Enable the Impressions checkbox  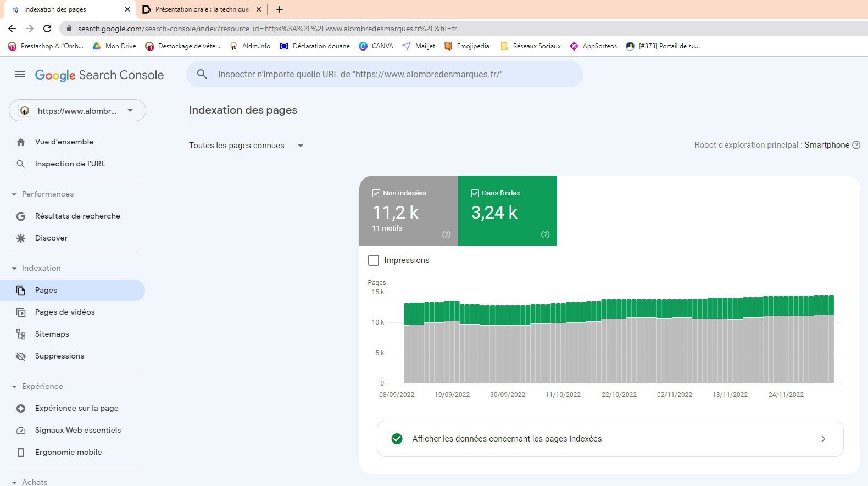click(374, 260)
